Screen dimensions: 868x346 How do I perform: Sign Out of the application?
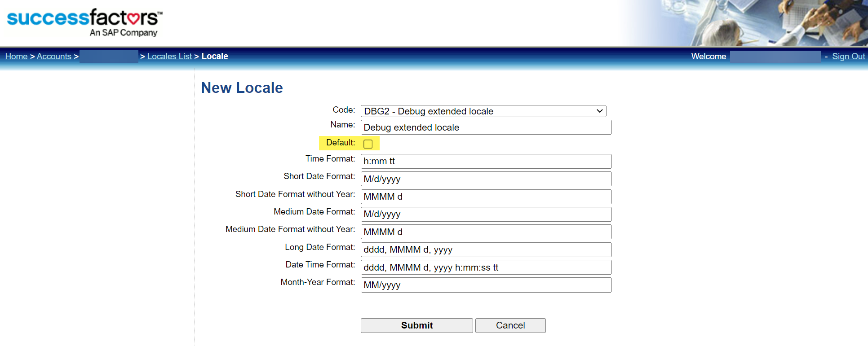click(x=848, y=57)
